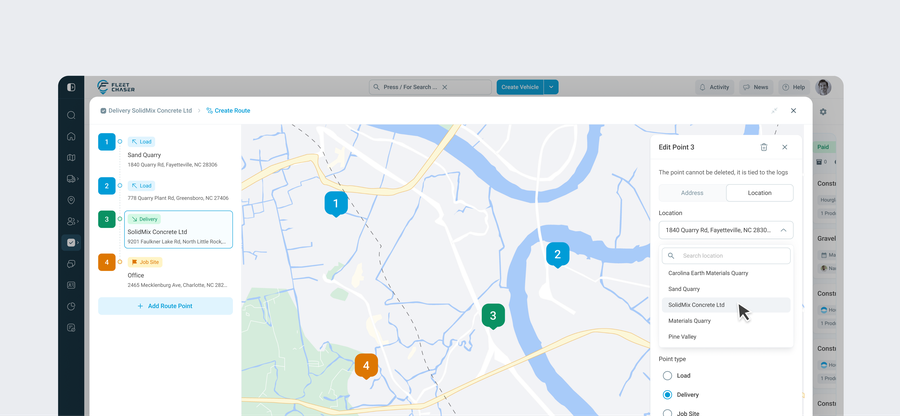This screenshot has height=416, width=900.
Task: Close the Edit Point 3 panel
Action: tap(785, 147)
